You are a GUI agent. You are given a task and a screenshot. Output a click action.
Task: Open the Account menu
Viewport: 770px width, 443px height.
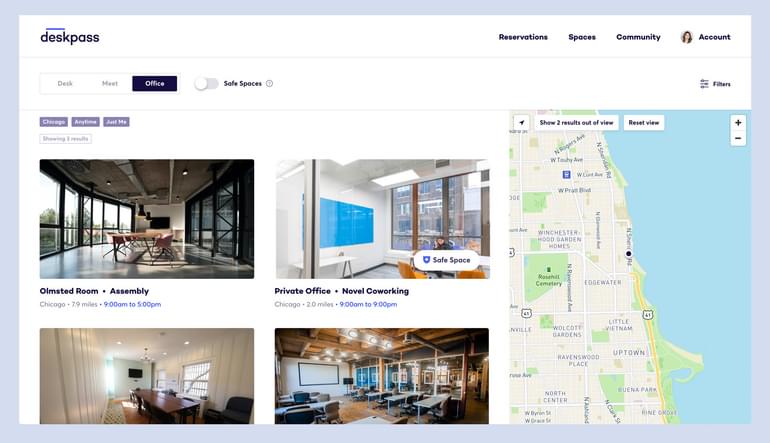tap(714, 37)
